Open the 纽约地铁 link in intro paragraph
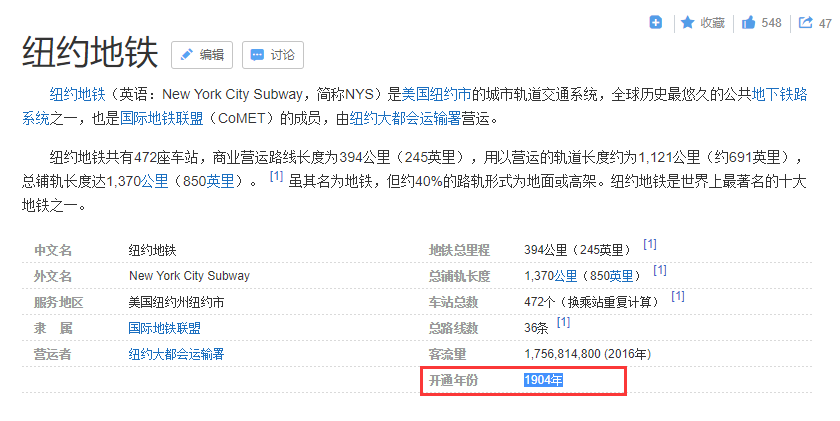The height and width of the screenshot is (421, 840). point(78,94)
